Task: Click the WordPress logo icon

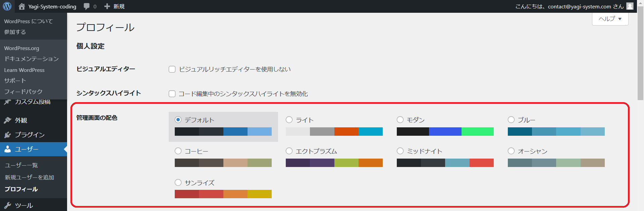Action: (x=7, y=6)
